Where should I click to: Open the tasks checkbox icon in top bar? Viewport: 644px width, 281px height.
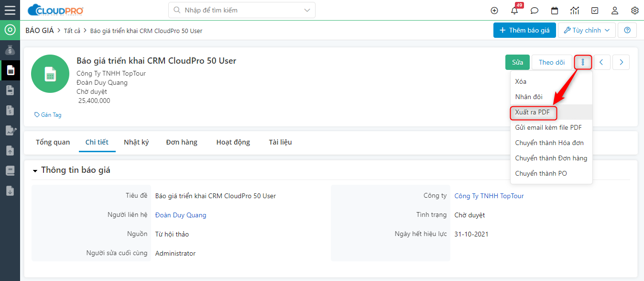(x=595, y=11)
